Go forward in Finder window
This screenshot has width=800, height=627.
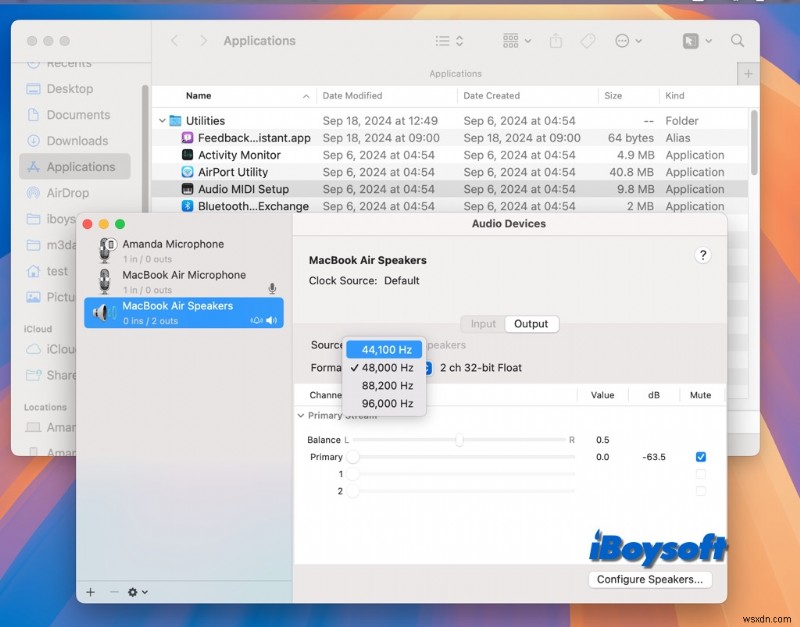coord(204,41)
